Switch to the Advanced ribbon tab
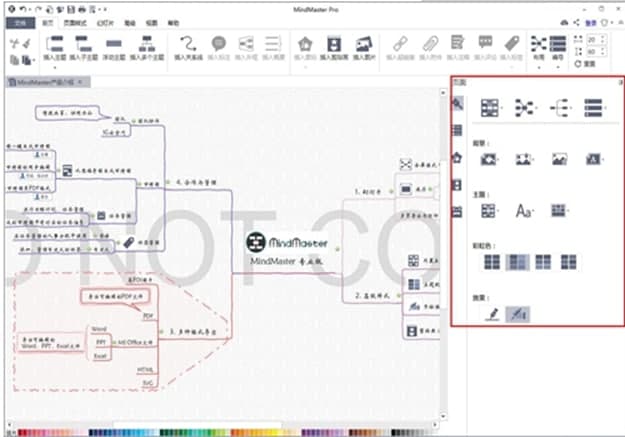 pyautogui.click(x=130, y=23)
